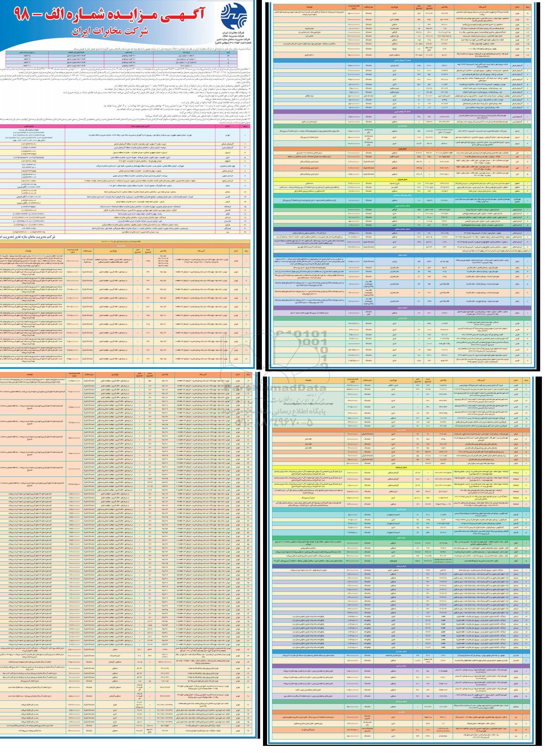This screenshot has width=550, height=756.
Task: Click the "استان گلستان" section band
Action: click(x=401, y=509)
